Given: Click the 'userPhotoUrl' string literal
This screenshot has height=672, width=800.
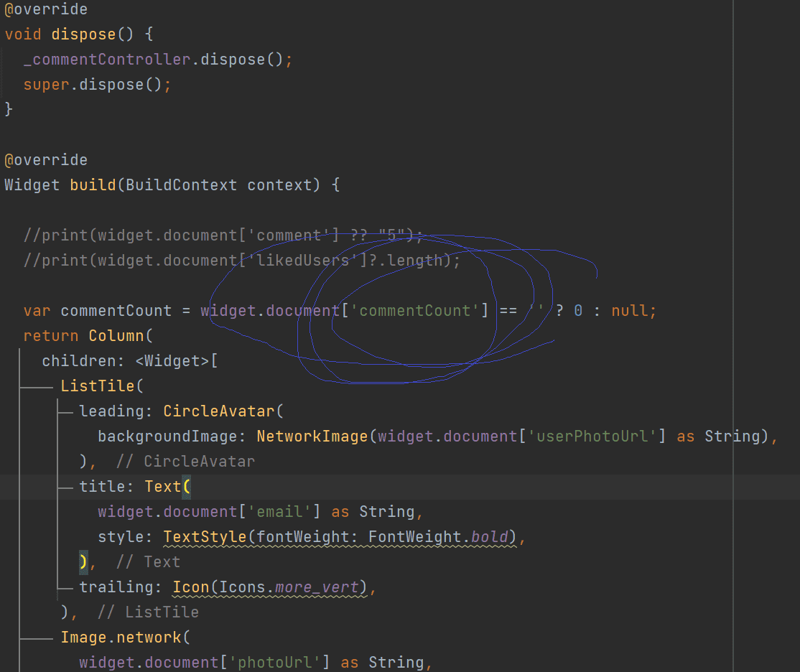Looking at the screenshot, I should [592, 437].
